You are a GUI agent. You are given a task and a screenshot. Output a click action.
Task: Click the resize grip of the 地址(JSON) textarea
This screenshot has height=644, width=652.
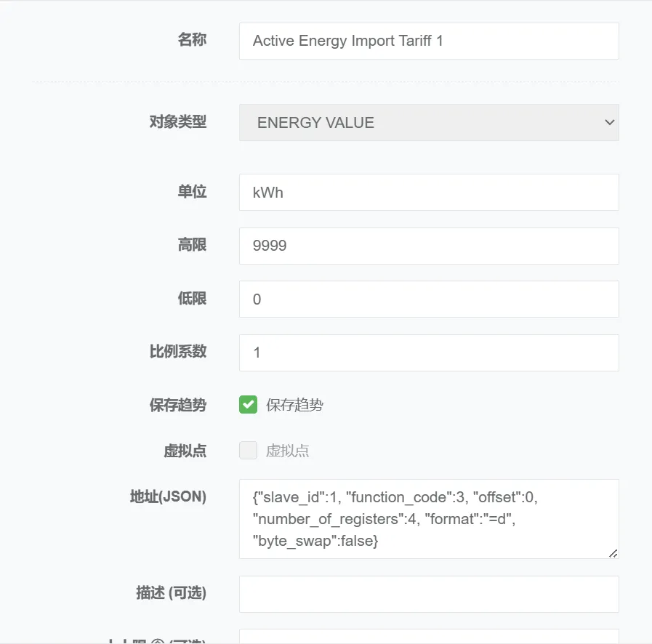click(x=614, y=555)
